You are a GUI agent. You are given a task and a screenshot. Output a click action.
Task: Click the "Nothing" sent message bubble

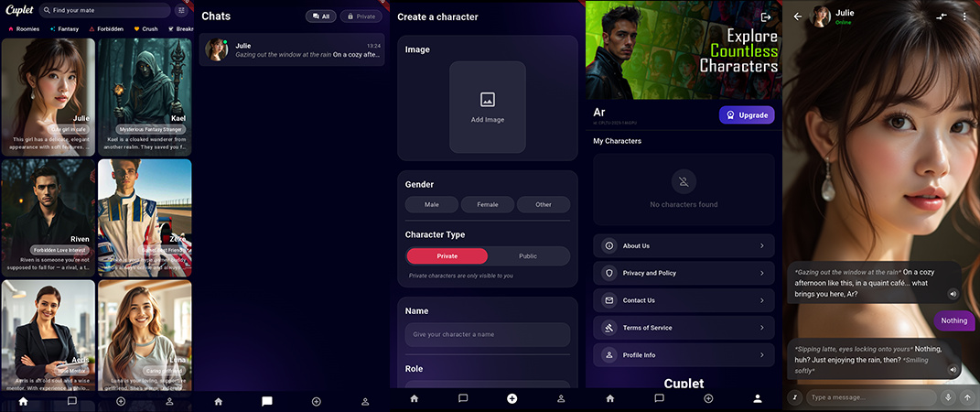(x=953, y=320)
